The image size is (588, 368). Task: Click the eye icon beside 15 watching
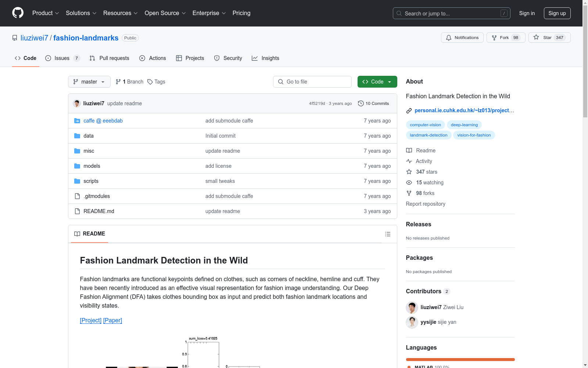click(x=409, y=183)
